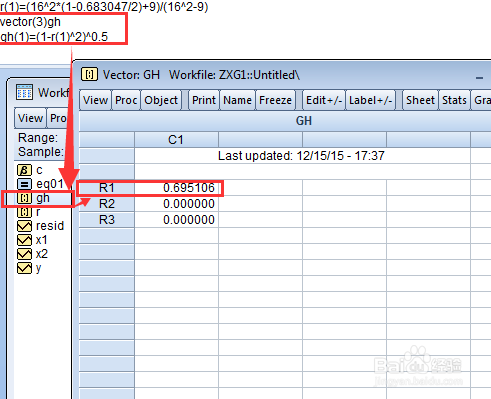The width and height of the screenshot is (491, 399).
Task: Switch to Sheet view
Action: (x=420, y=100)
